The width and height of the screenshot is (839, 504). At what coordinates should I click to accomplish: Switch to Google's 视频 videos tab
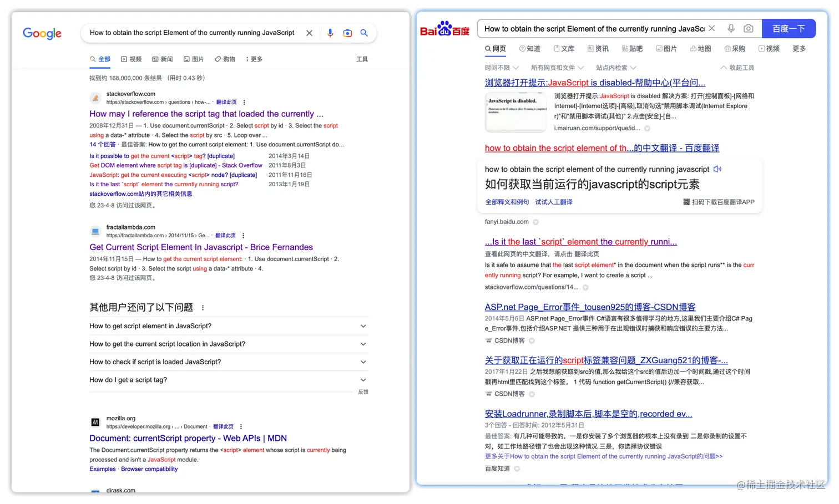[x=132, y=59]
